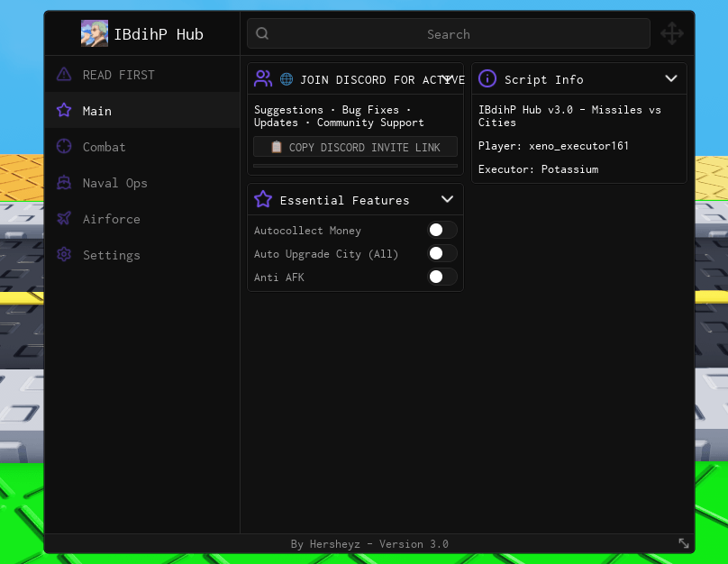Click the move window crosshair icon
The image size is (728, 564).
(x=672, y=33)
